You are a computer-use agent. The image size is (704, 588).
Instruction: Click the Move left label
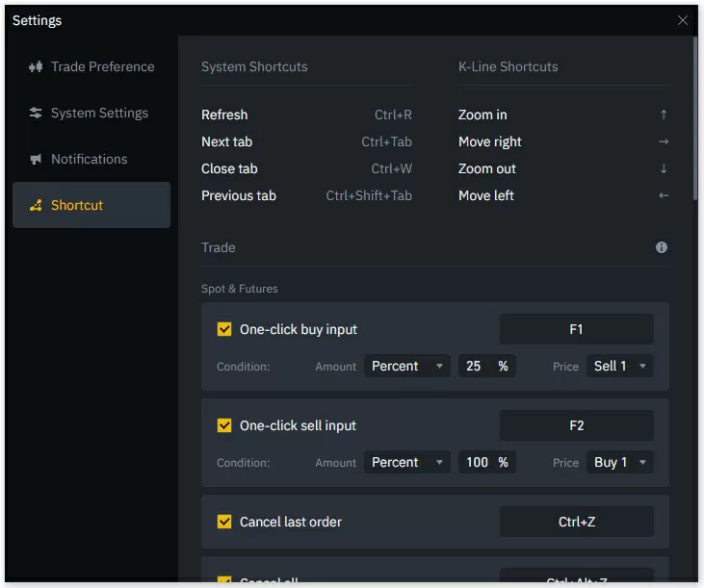click(486, 195)
